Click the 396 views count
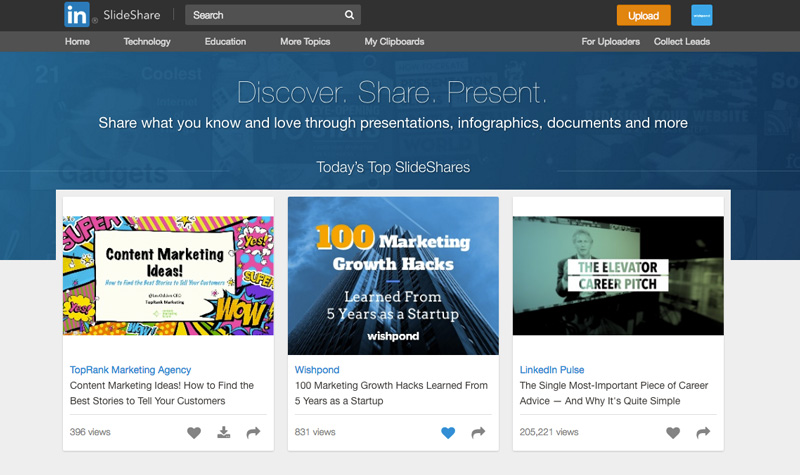Viewport: 800px width, 475px height. (x=90, y=432)
